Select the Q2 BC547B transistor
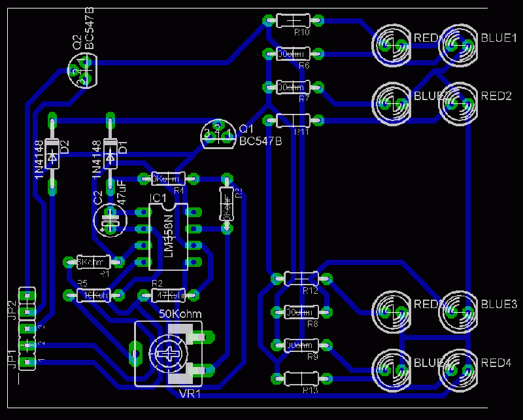 [81, 71]
